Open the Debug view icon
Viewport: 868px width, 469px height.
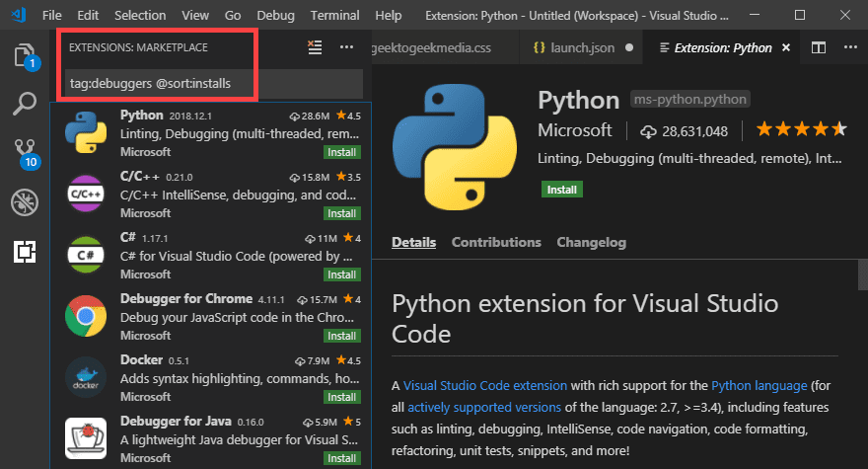click(x=24, y=201)
